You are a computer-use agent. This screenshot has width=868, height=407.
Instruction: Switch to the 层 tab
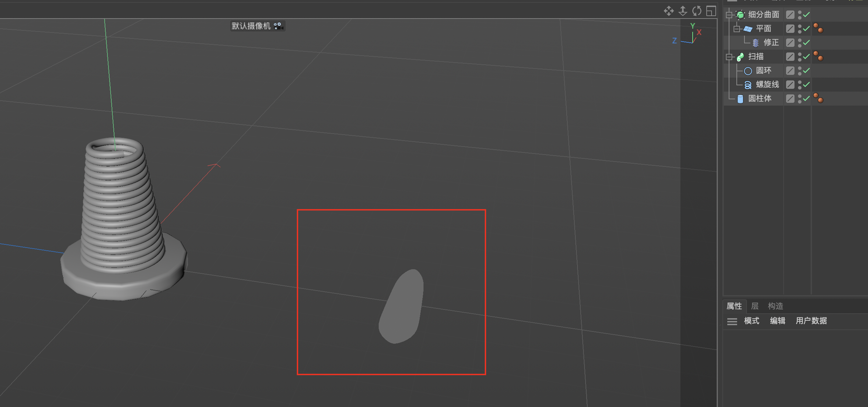pos(755,306)
